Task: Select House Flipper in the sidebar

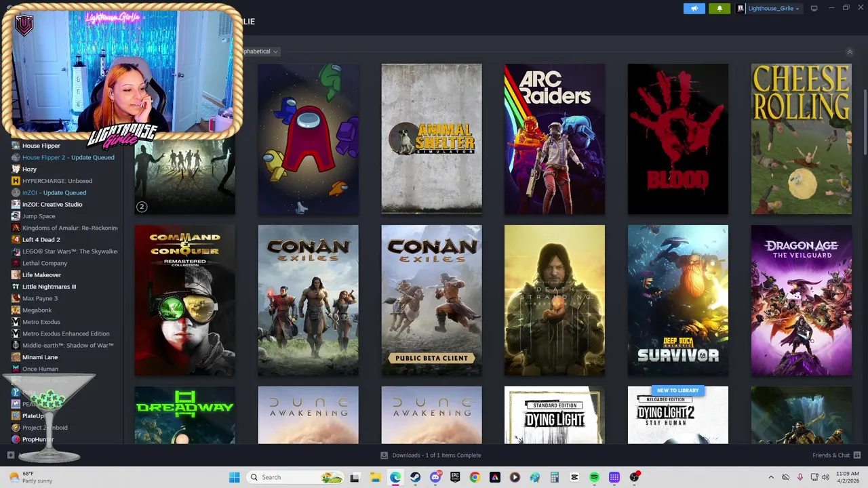Action: click(x=41, y=146)
